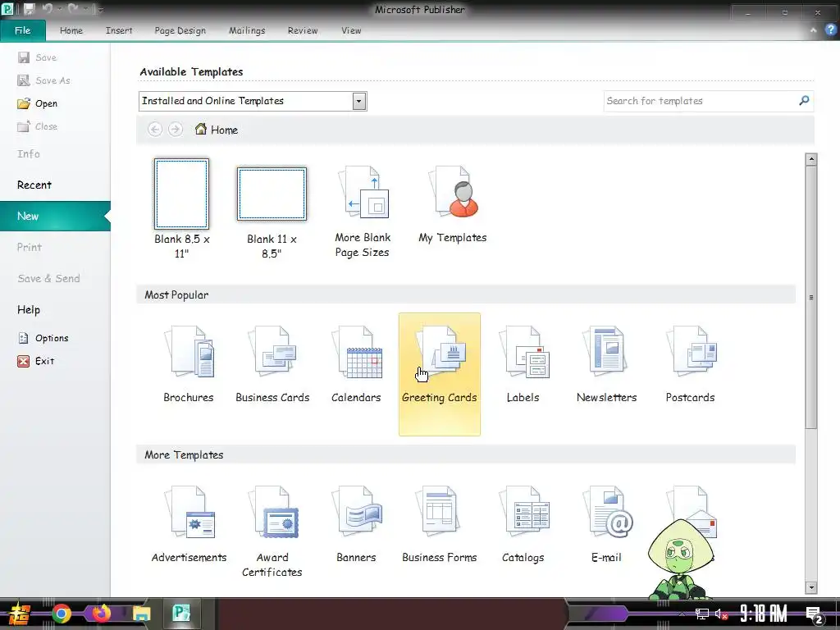Image resolution: width=840 pixels, height=630 pixels.
Task: Open the Business Cards template category
Action: click(272, 364)
